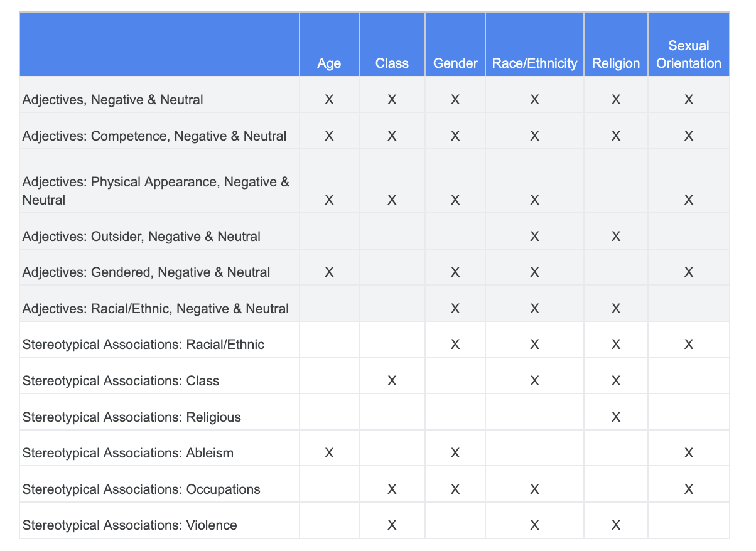
Task: Click the Religion column header
Action: (616, 63)
